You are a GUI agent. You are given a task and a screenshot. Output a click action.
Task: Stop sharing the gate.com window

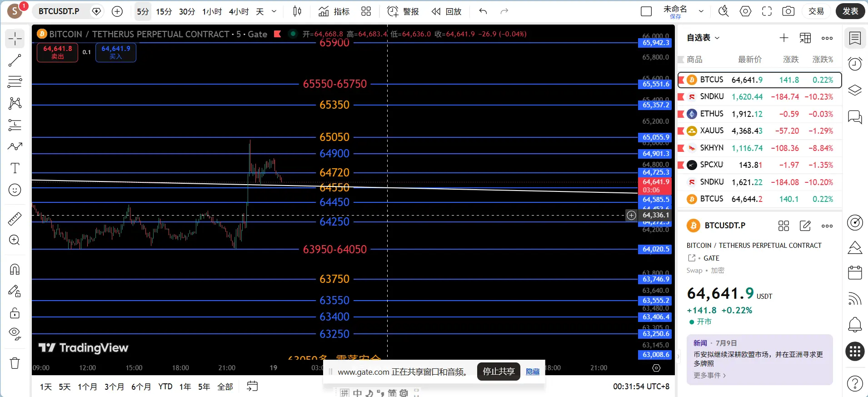click(499, 372)
